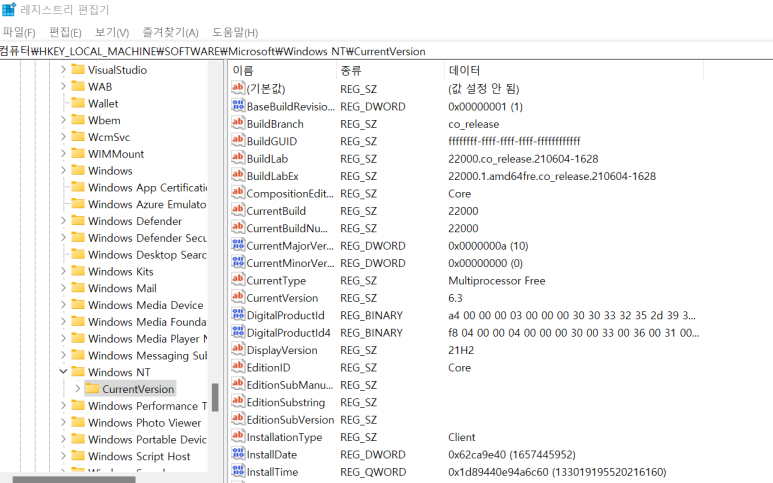This screenshot has height=483, width=773.
Task: Click the string icon next to DisplayVersion
Action: pos(238,349)
